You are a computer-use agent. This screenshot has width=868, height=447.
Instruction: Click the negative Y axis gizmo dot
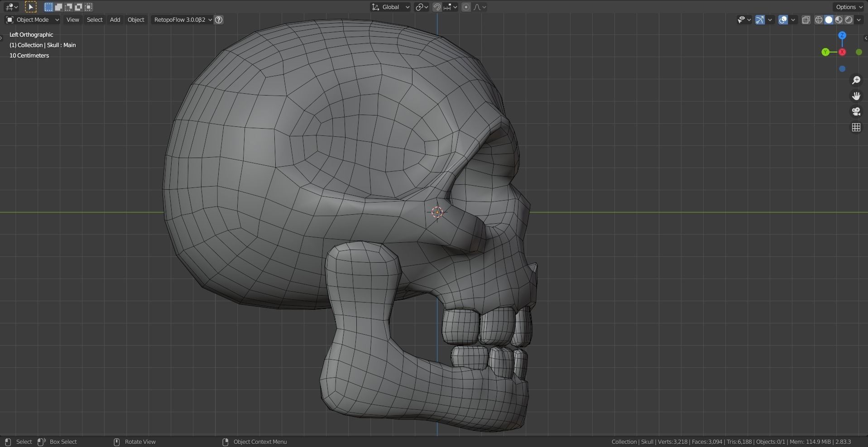pos(859,52)
